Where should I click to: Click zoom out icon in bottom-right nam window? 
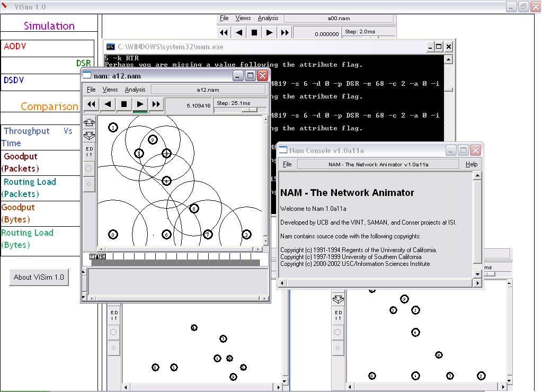point(338,299)
